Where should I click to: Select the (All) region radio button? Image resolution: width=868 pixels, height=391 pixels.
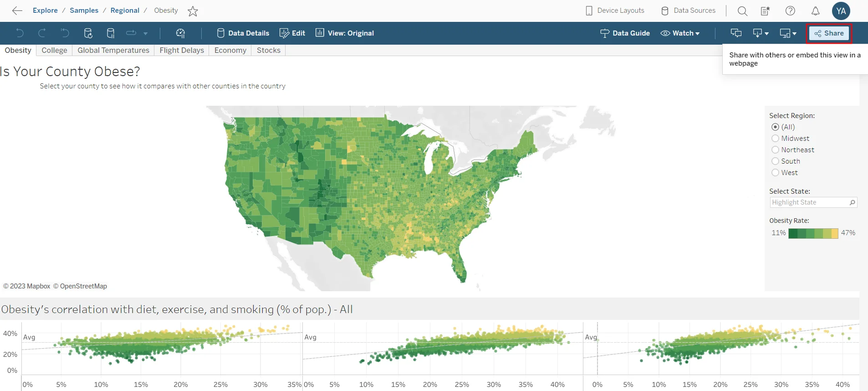(x=775, y=127)
